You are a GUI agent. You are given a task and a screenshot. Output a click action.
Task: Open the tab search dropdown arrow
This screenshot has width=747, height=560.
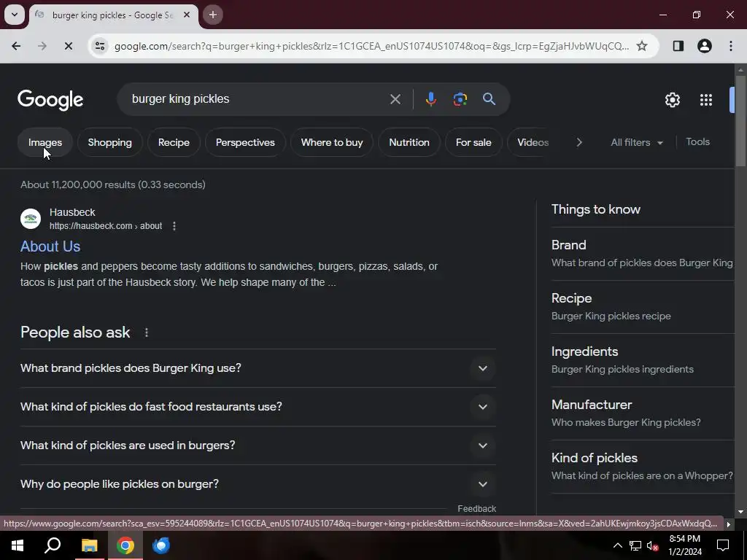tap(15, 15)
